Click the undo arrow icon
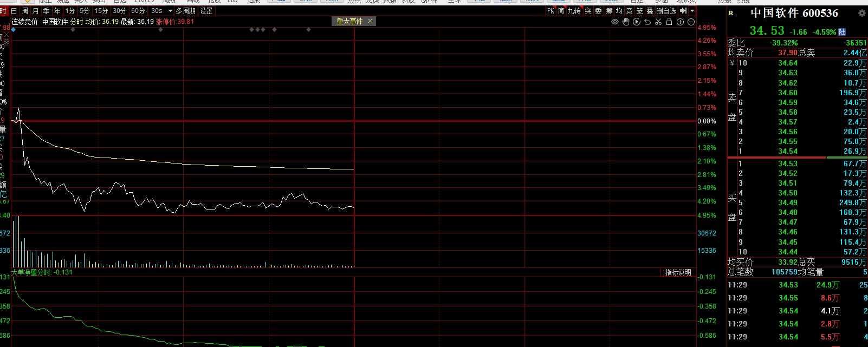Viewport: 868px width, 347px height. (x=647, y=22)
